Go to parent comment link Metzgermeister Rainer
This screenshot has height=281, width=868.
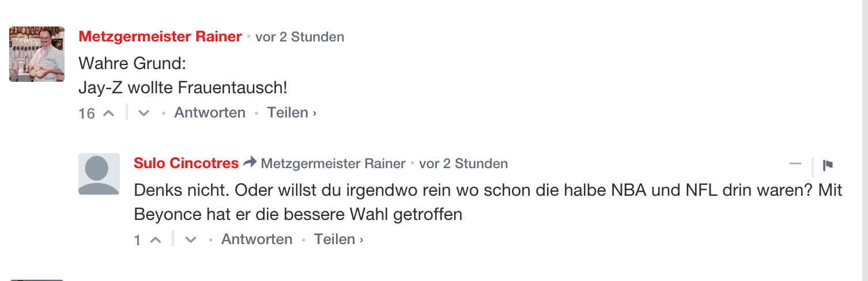333,164
